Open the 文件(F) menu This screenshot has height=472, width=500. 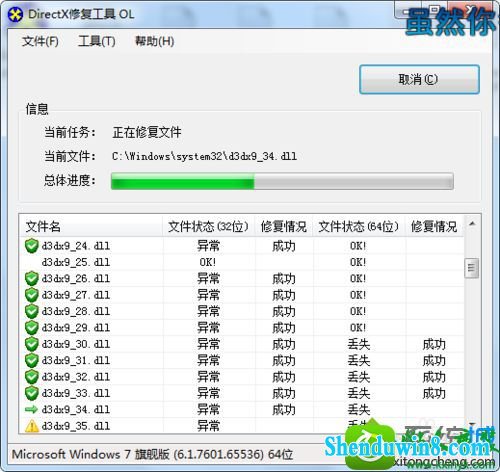point(40,41)
